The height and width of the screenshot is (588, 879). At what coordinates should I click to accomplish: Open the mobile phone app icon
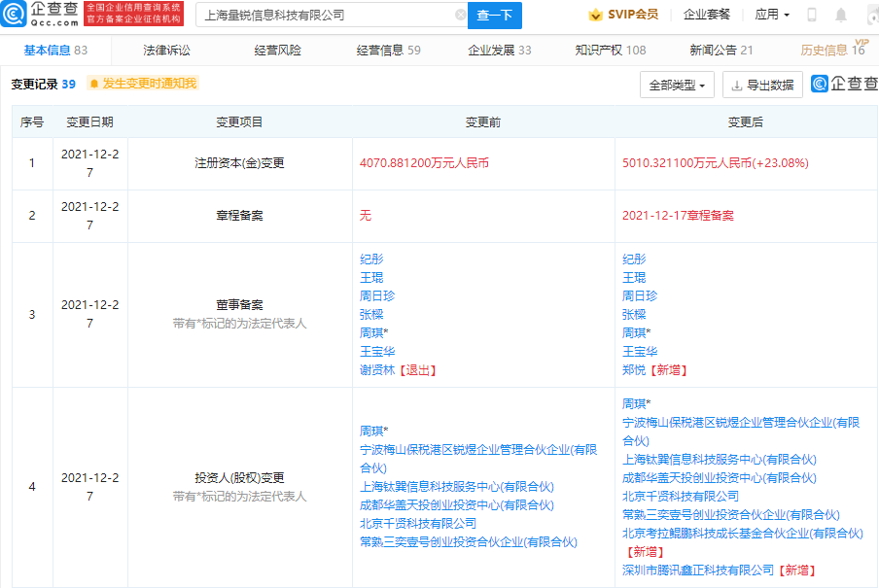(812, 16)
